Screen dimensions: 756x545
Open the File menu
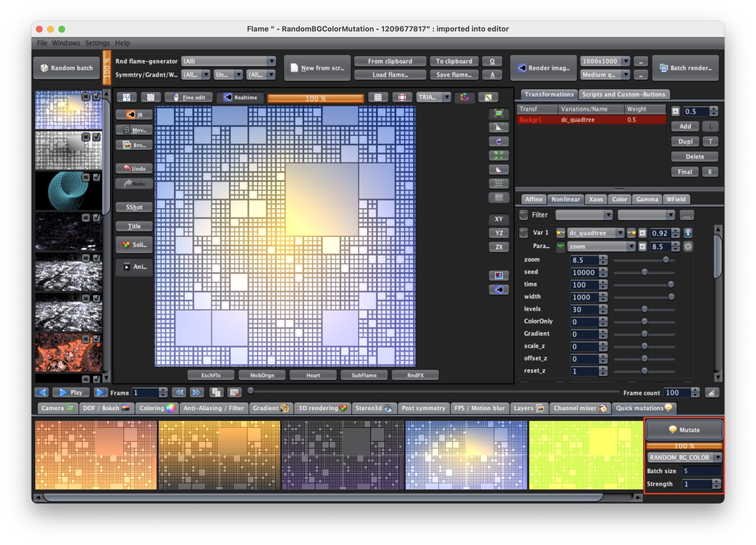[x=42, y=43]
